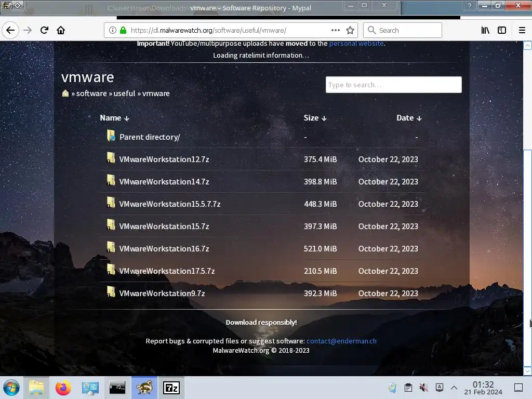
Task: Click archive icon for VMwareWorkstation9.7z
Action: (111, 292)
